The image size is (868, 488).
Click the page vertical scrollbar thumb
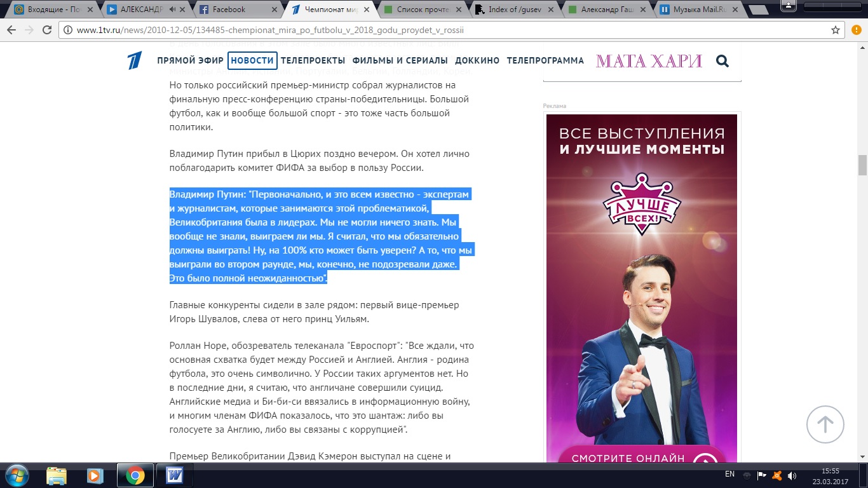point(862,165)
